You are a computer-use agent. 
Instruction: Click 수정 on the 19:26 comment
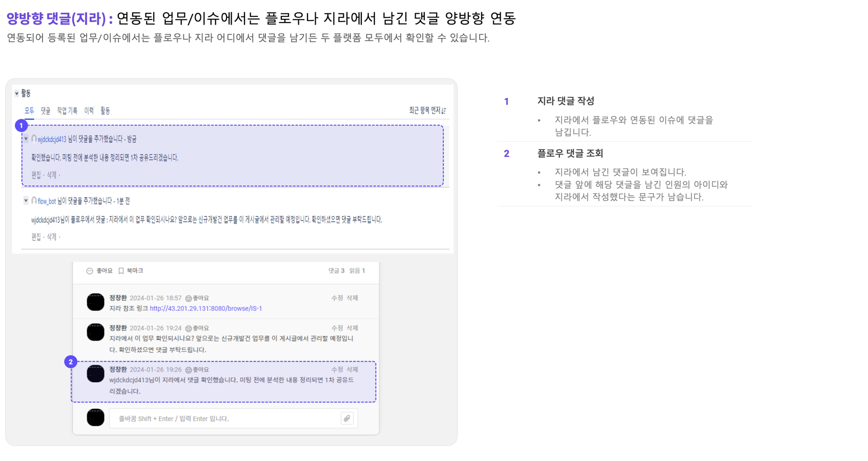coord(337,369)
